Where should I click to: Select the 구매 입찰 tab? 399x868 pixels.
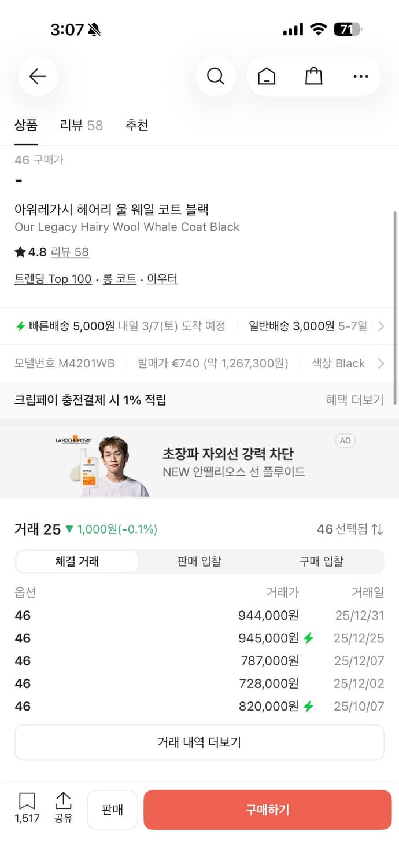click(x=322, y=561)
